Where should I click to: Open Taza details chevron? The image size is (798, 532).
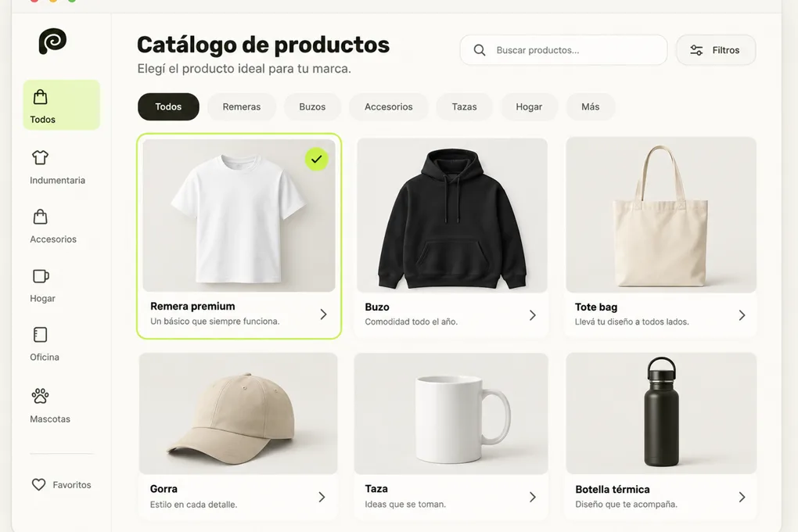(532, 497)
